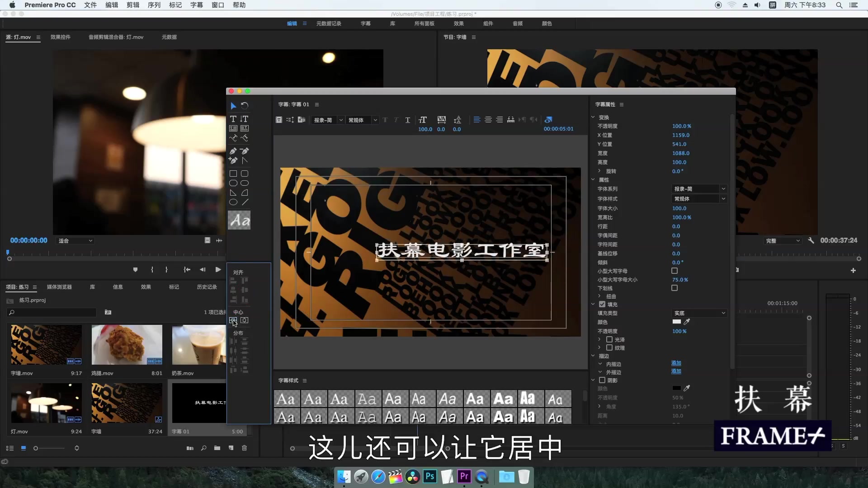The width and height of the screenshot is (868, 488).
Task: Enable the sheen (光泽) checkbox
Action: pos(609,339)
